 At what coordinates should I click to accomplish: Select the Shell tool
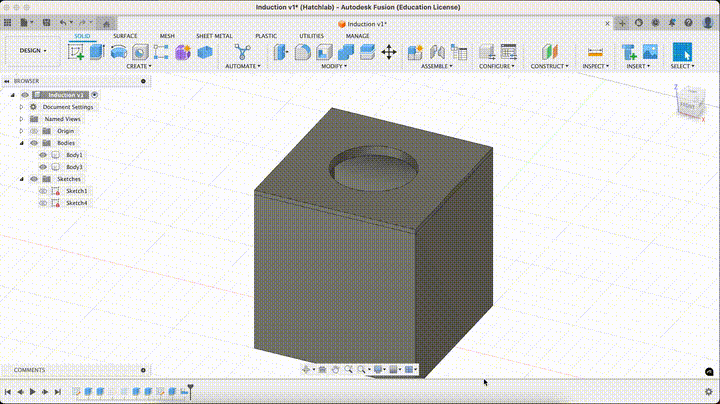[x=324, y=52]
